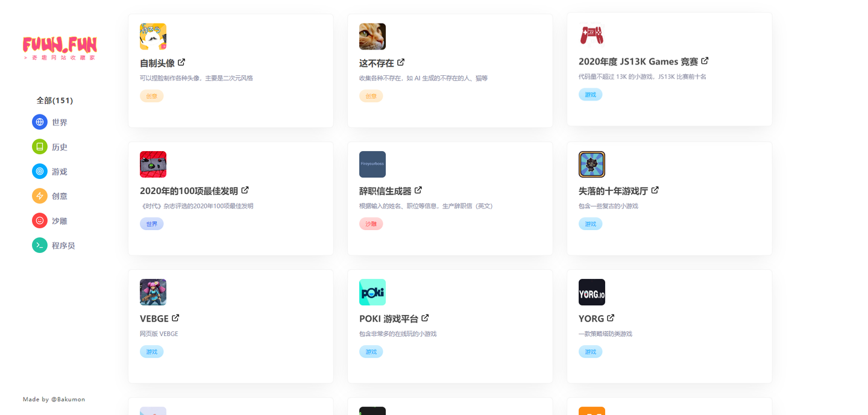Select the 程序员 sidebar label

tap(63, 246)
